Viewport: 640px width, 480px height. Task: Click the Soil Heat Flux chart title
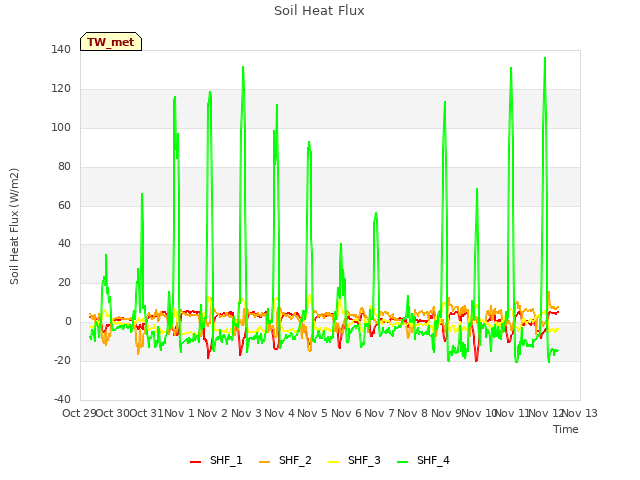coord(319,11)
